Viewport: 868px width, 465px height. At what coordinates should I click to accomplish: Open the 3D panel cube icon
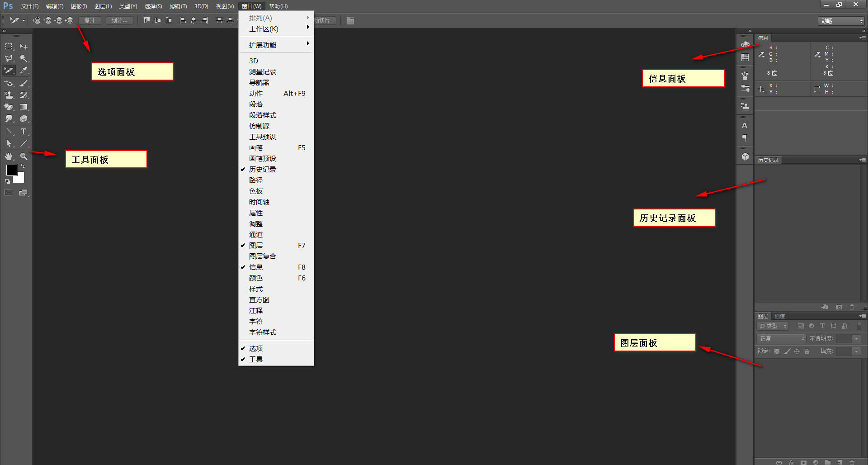[745, 157]
